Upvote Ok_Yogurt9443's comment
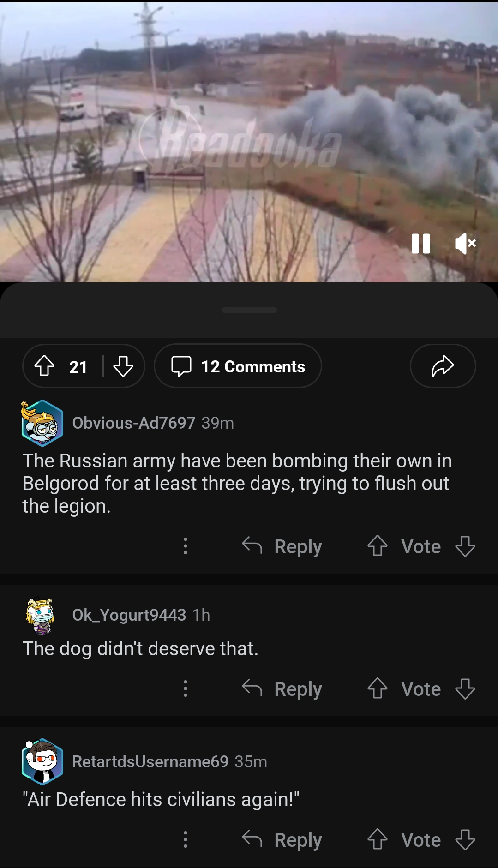This screenshot has width=498, height=868. pos(377,689)
